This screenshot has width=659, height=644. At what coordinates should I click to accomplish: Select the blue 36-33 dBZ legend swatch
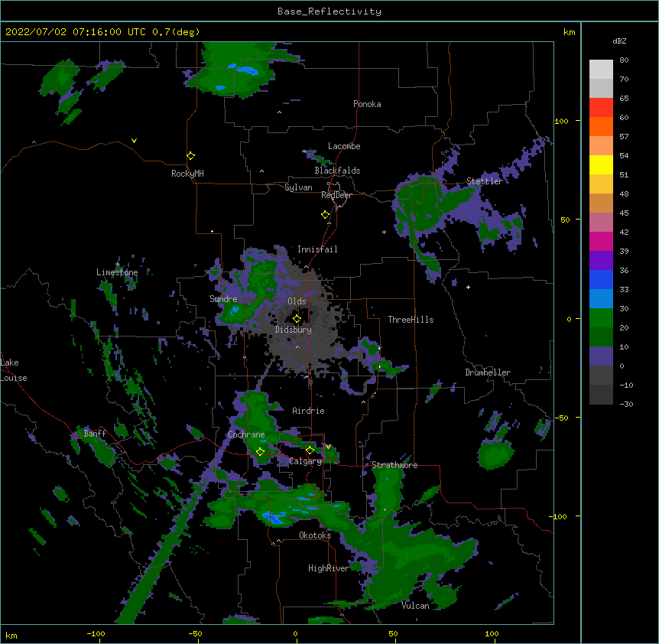pyautogui.click(x=601, y=279)
